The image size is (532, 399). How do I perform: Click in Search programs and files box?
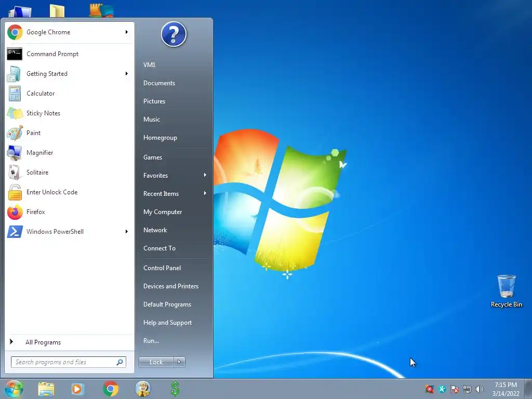coord(69,362)
